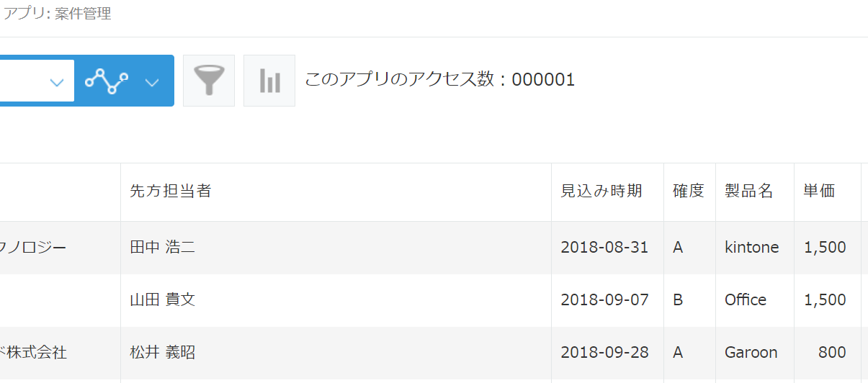The height and width of the screenshot is (383, 868).
Task: Sort by the 見込み時期 column header
Action: 601,191
